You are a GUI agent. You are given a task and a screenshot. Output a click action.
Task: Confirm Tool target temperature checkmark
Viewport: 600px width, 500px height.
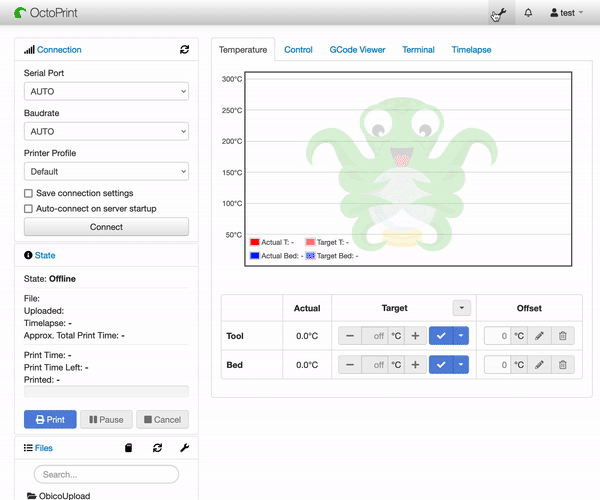pos(441,336)
